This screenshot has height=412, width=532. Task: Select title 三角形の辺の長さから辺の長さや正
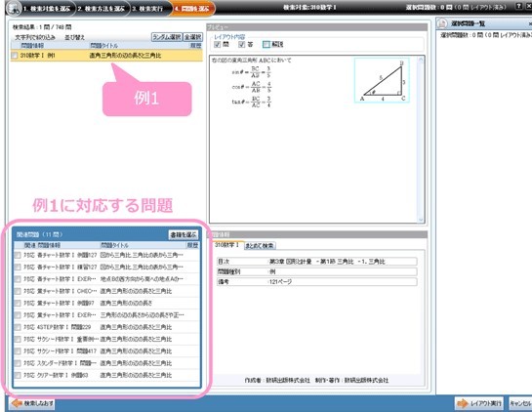[x=143, y=315]
